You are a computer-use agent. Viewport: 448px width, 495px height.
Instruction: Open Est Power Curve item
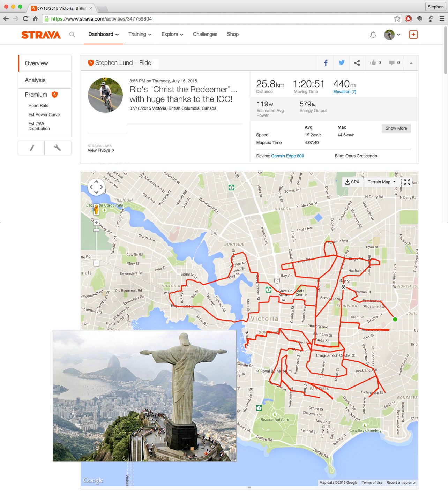(44, 115)
